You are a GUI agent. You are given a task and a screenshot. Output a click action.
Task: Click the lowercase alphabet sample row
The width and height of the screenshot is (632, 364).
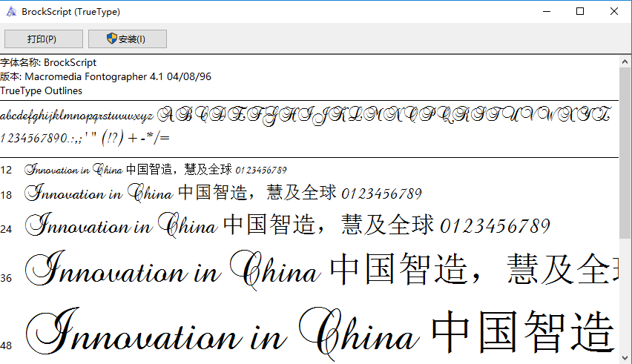[x=77, y=116]
